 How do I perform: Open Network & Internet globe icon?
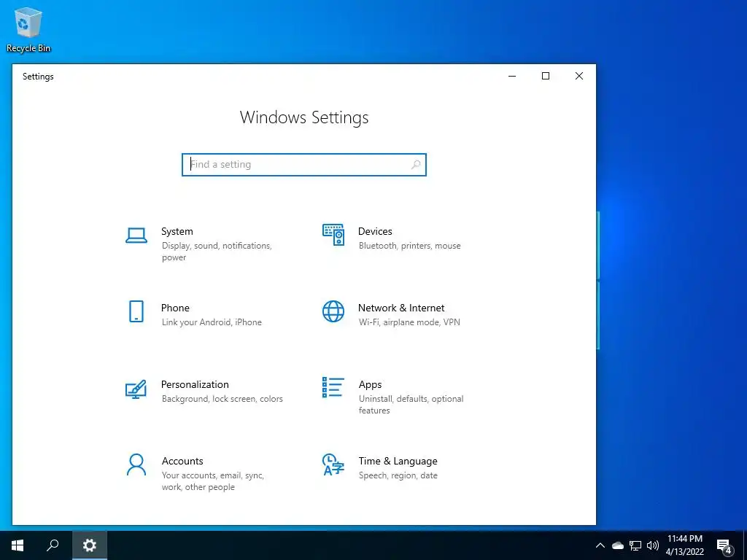[x=333, y=311]
